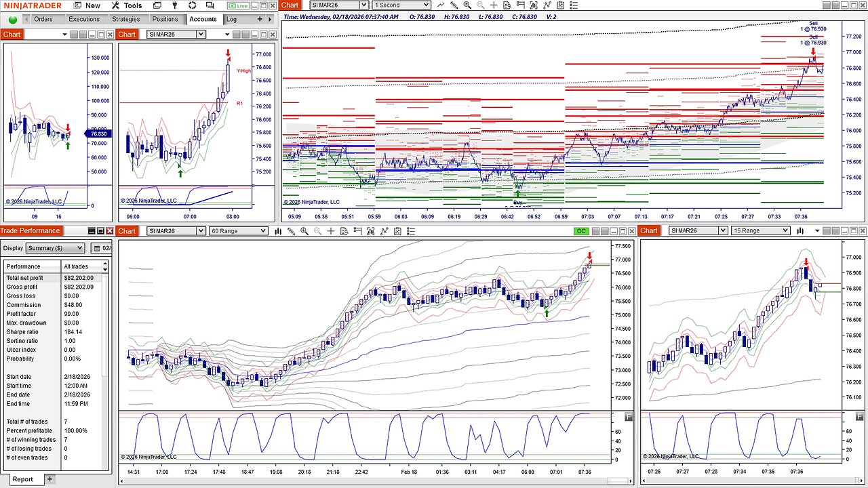Toggle the F button on 60 Range indicator panel
This screenshot has width=868, height=488.
pos(628,416)
